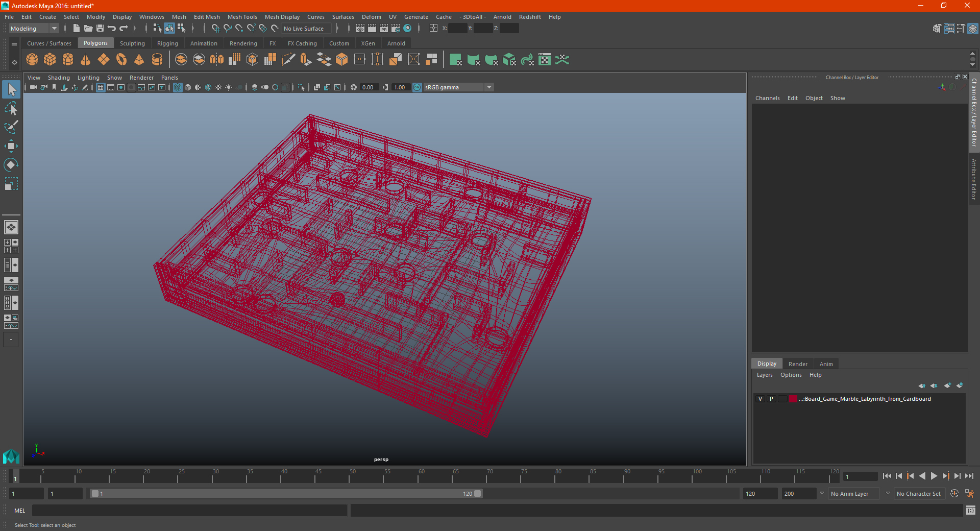This screenshot has width=980, height=531.
Task: Toggle film gate button in viewport toolbar
Action: [111, 87]
